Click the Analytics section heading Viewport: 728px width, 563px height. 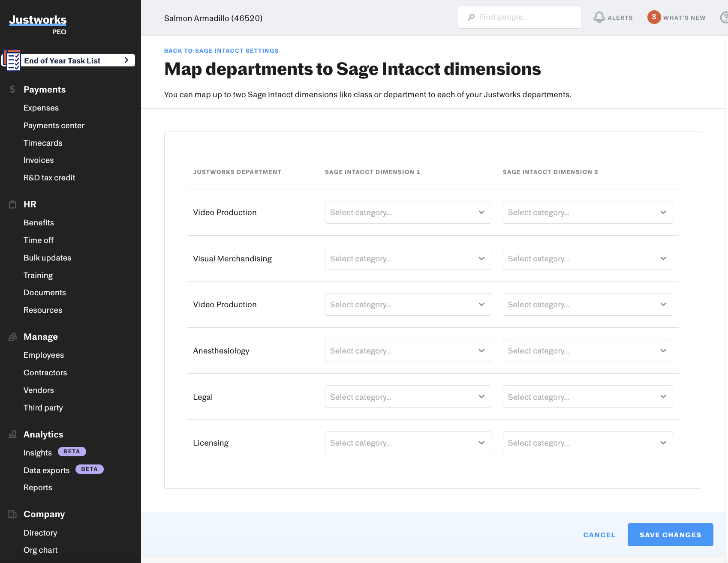[43, 434]
